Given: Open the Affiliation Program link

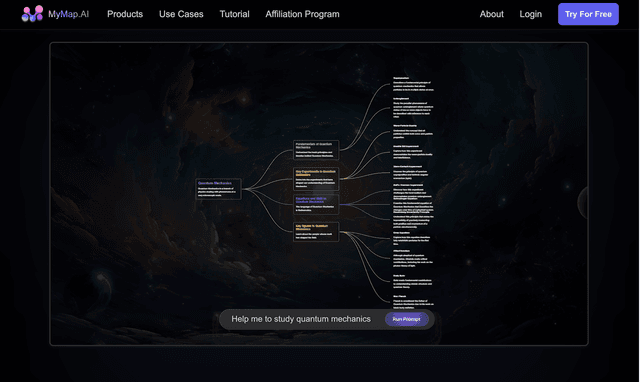Looking at the screenshot, I should coord(302,14).
